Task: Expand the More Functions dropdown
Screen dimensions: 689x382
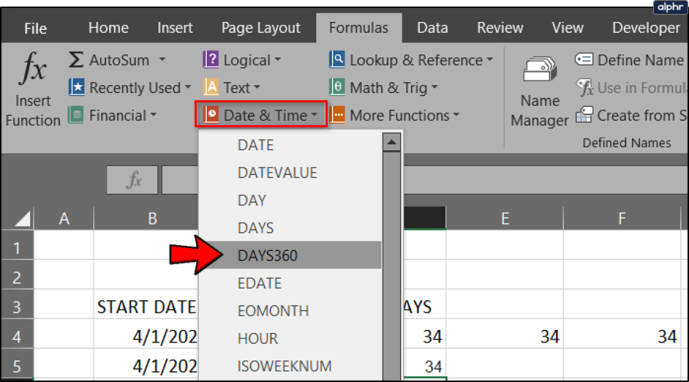Action: (x=394, y=115)
